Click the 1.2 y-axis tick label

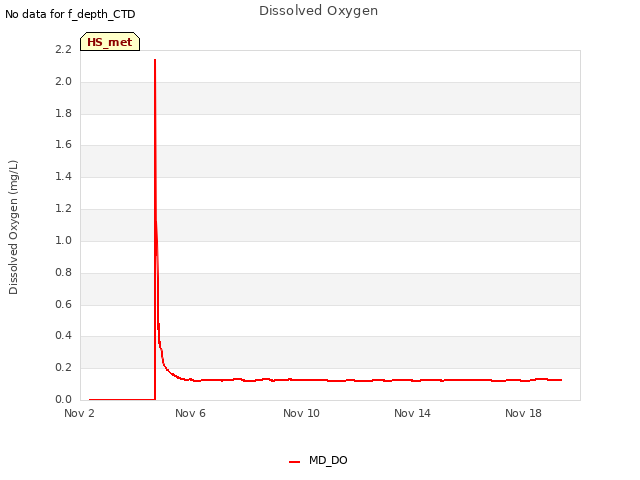pyautogui.click(x=63, y=208)
